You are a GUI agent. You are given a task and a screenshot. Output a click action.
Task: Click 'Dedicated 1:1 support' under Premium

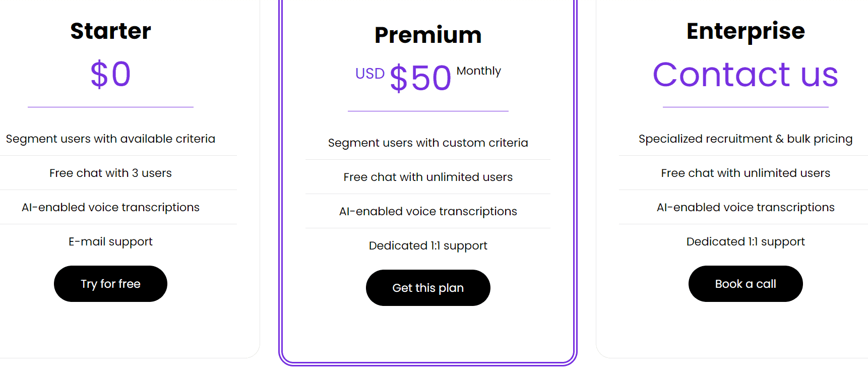[x=428, y=245]
